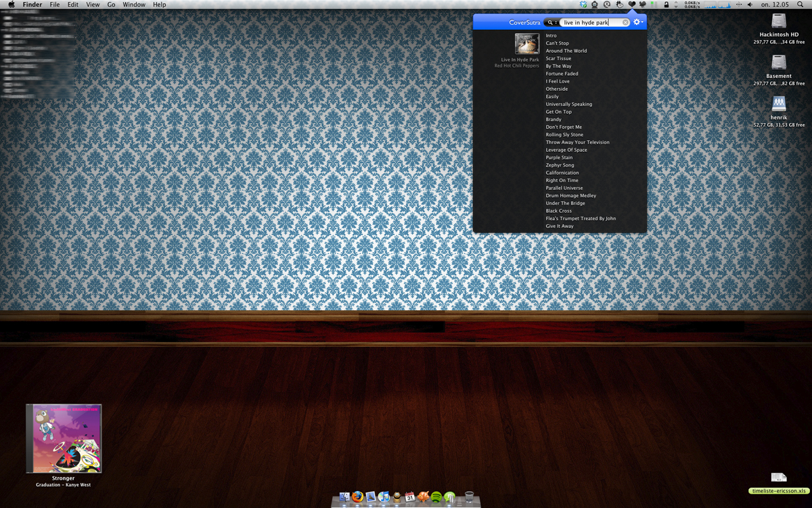
Task: Play the track 'Intro'
Action: 551,35
